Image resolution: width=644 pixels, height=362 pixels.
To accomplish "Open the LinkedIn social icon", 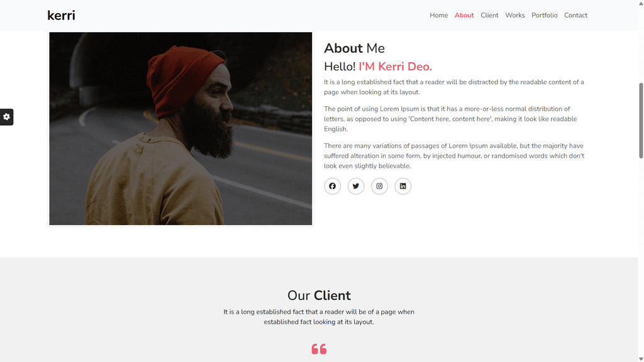I will point(403,186).
